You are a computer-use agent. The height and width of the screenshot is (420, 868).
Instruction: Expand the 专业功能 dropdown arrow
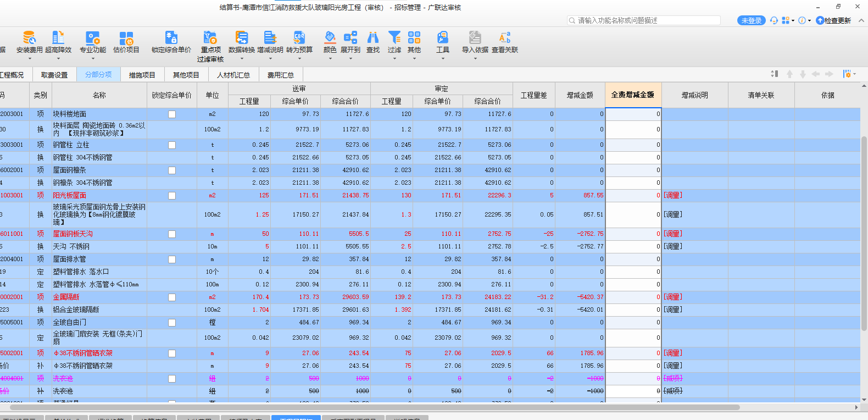[93, 58]
